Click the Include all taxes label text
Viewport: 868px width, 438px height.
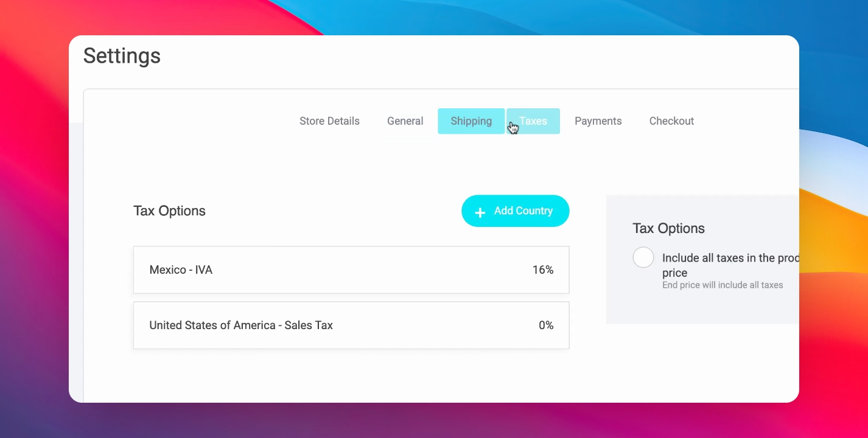click(x=730, y=265)
